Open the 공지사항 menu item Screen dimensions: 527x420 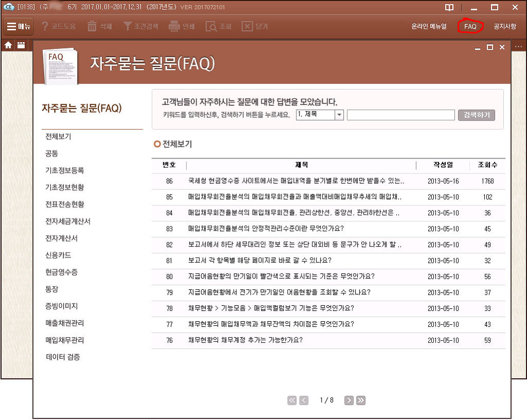point(504,26)
